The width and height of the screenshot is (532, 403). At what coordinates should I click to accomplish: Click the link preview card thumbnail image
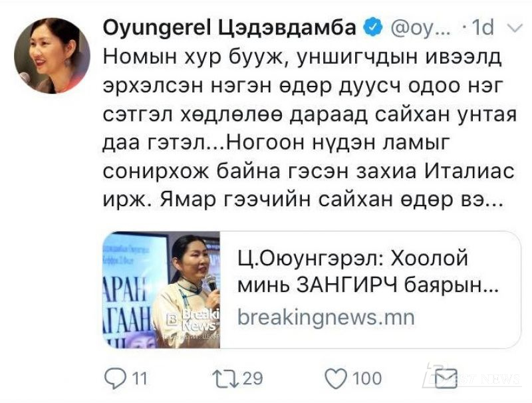pos(161,290)
